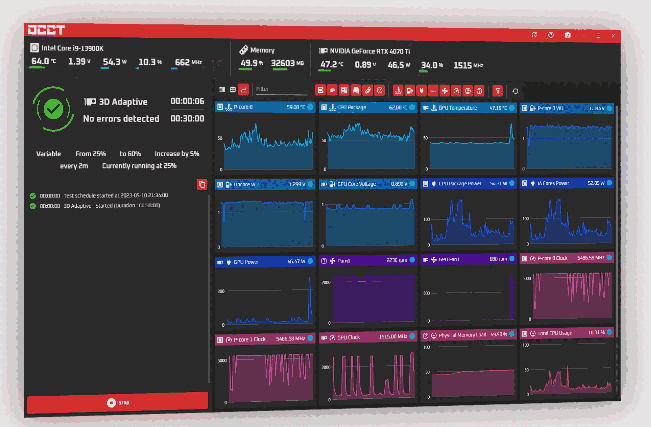Toggle the CPU Package graph dot
651x427 pixels.
411,107
